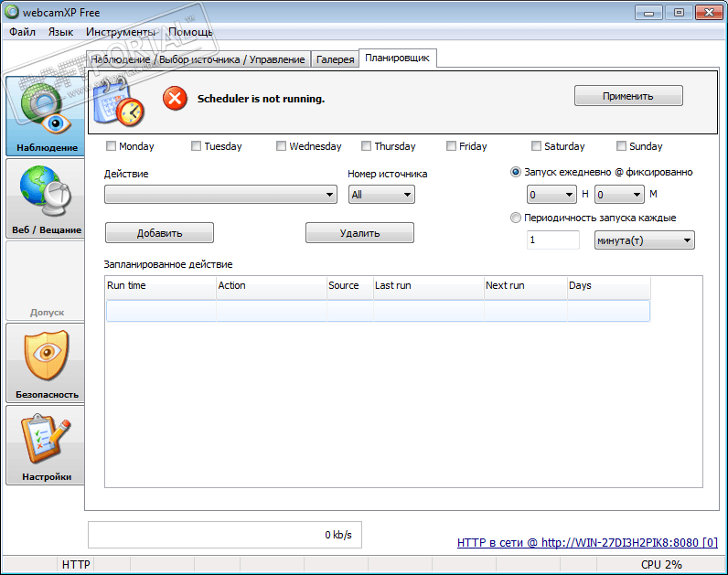728x575 pixels.
Task: Open the minutes M dropdown
Action: coord(619,195)
